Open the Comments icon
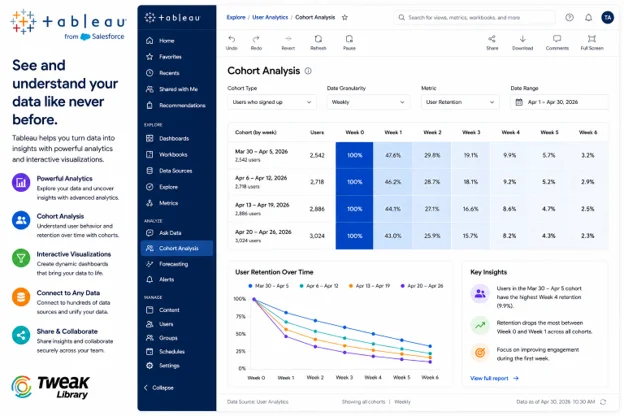Image resolution: width=624 pixels, height=416 pixels. coord(557,39)
